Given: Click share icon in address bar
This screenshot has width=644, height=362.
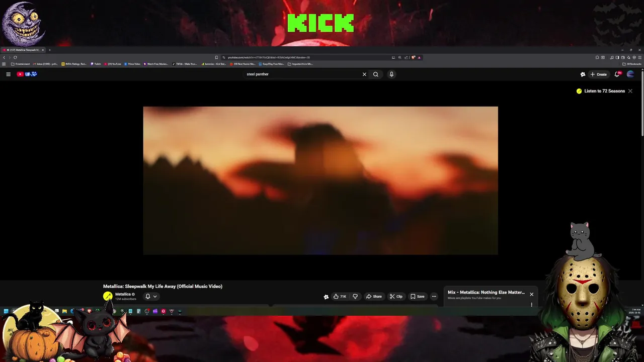Looking at the screenshot, I should (406, 57).
